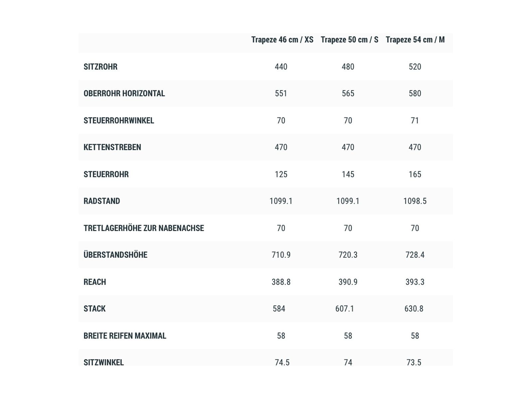Click the Steuerrohr value 165
The width and height of the screenshot is (532, 399).
[x=415, y=174]
